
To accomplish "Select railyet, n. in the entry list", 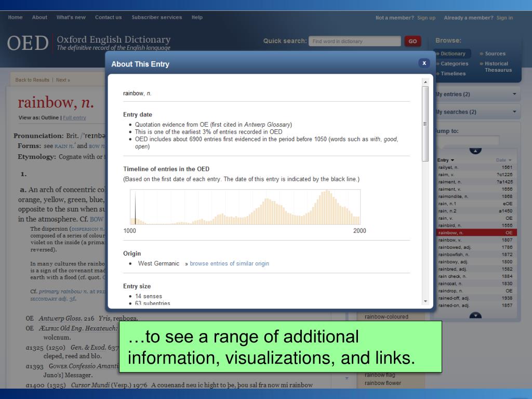I will (476, 167).
